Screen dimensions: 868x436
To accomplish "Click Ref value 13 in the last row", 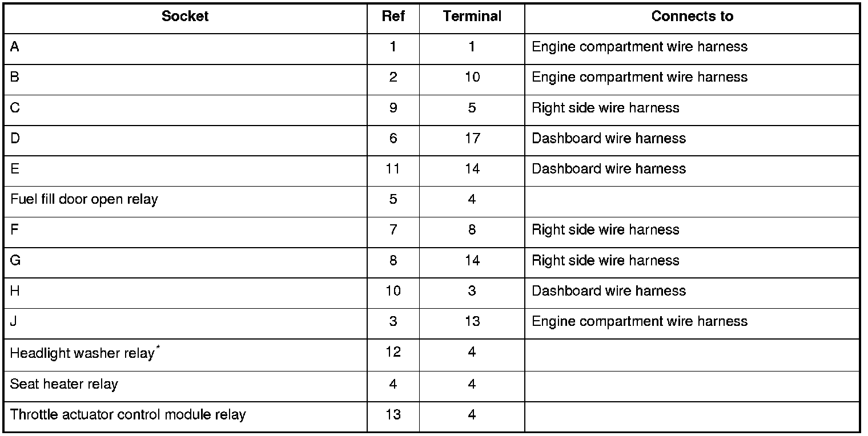I will coord(393,414).
